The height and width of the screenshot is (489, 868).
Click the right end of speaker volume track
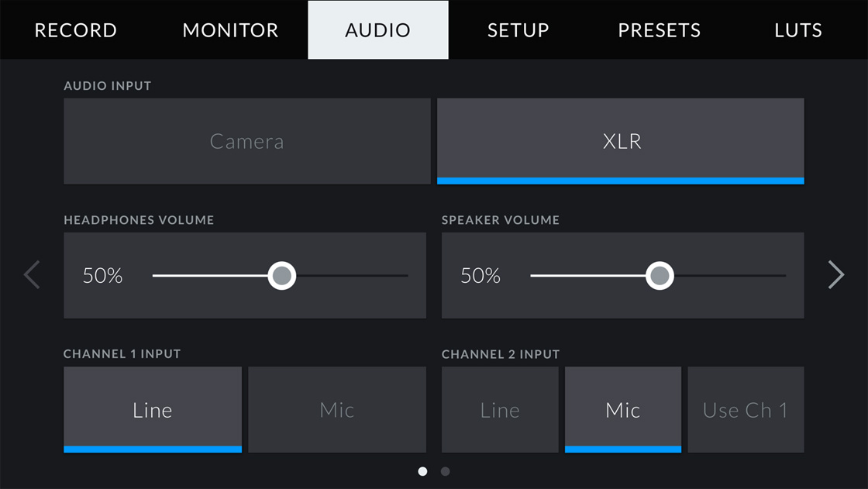[x=783, y=275]
